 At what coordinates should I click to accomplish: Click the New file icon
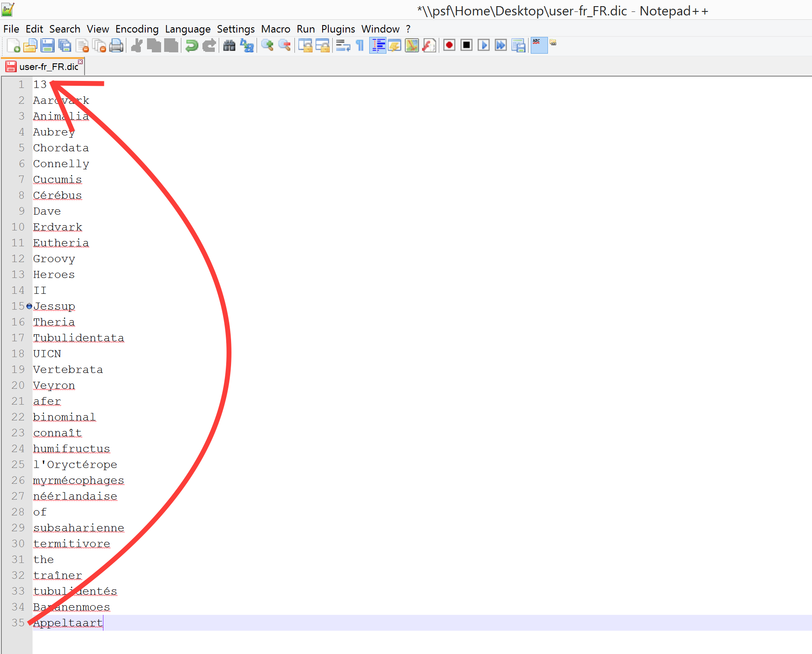pos(14,45)
